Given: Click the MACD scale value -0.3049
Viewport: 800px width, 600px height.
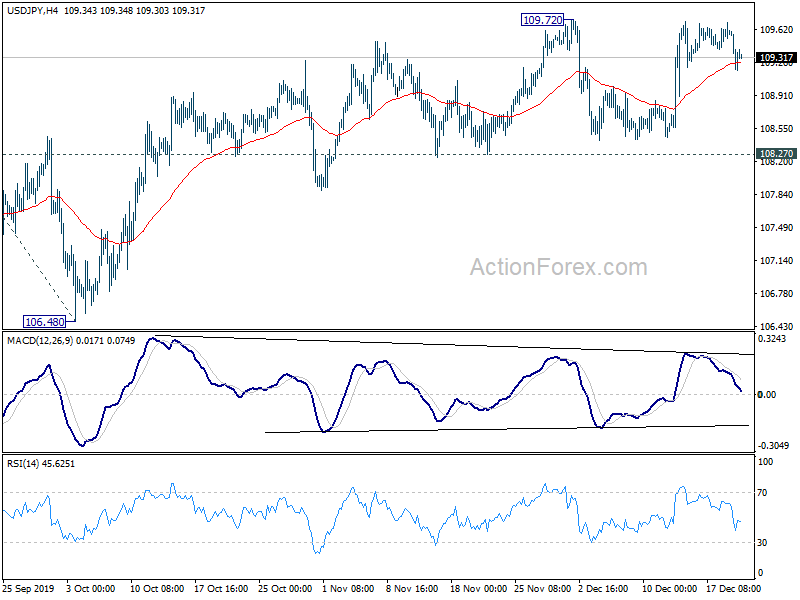Looking at the screenshot, I should click(774, 445).
